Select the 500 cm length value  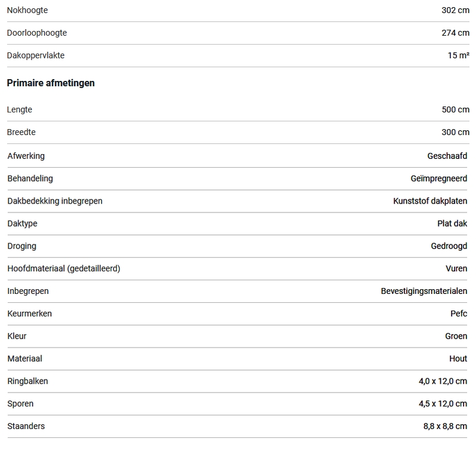pos(455,110)
